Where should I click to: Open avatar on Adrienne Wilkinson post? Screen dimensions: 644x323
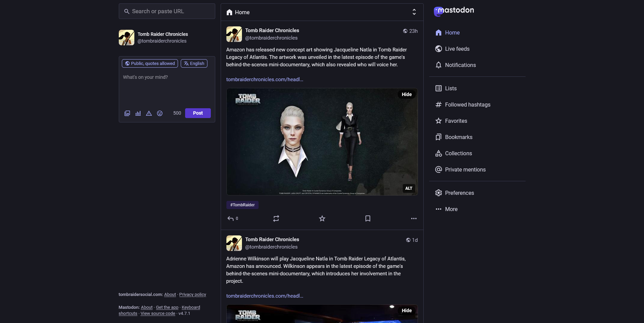[x=234, y=243]
